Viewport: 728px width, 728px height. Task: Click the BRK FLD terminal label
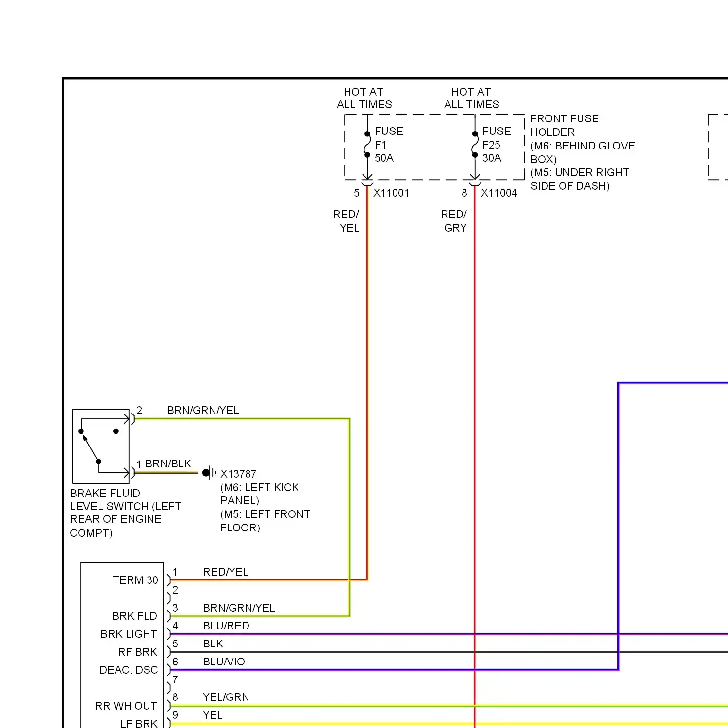(x=134, y=616)
